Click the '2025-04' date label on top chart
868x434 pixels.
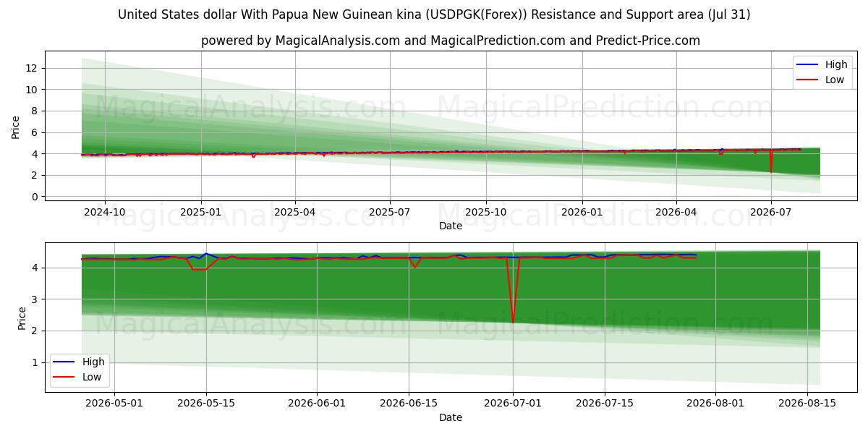[295, 211]
